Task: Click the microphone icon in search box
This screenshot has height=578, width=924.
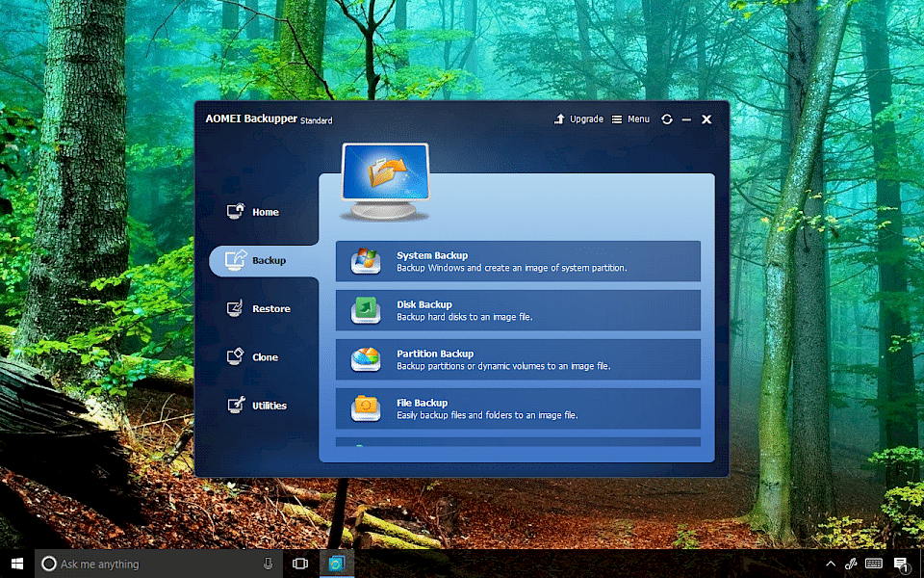Action: pyautogui.click(x=268, y=564)
